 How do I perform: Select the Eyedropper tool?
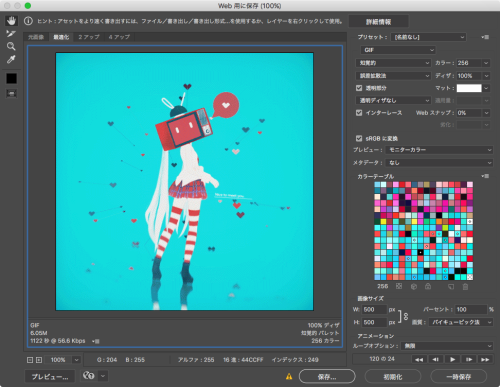11,59
